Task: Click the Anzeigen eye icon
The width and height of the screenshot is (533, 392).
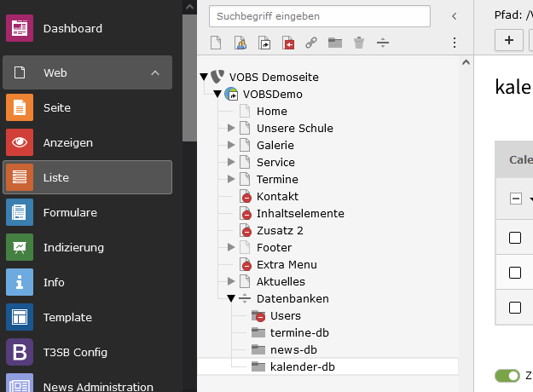Action: [20, 143]
